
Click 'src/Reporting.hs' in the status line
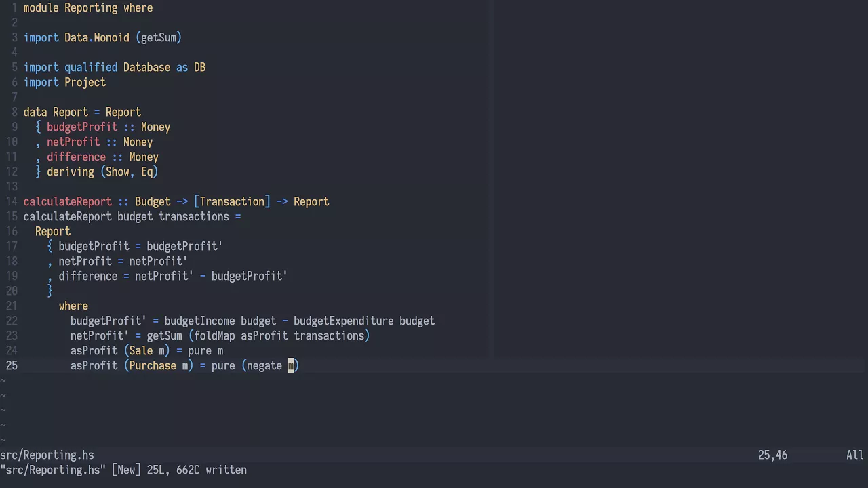[x=47, y=455]
